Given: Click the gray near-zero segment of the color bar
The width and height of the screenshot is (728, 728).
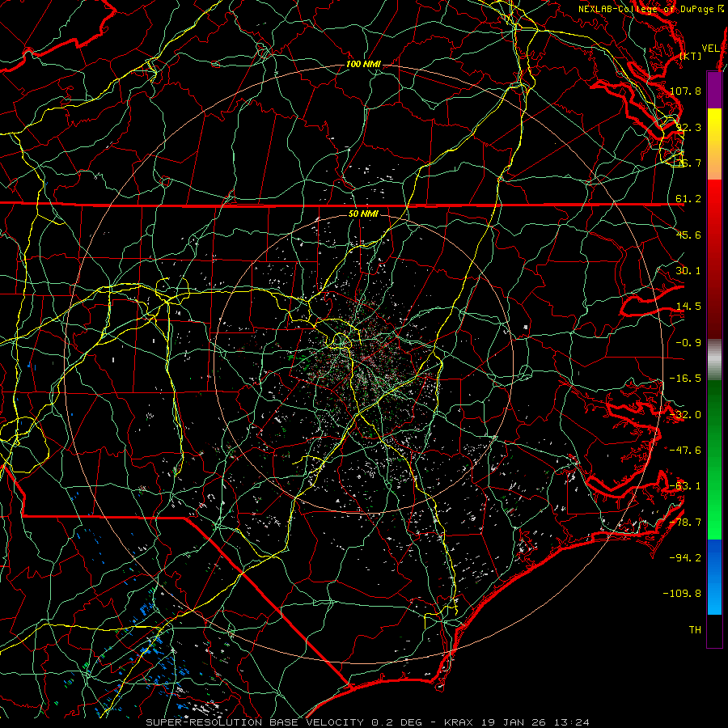Looking at the screenshot, I should pyautogui.click(x=714, y=360).
